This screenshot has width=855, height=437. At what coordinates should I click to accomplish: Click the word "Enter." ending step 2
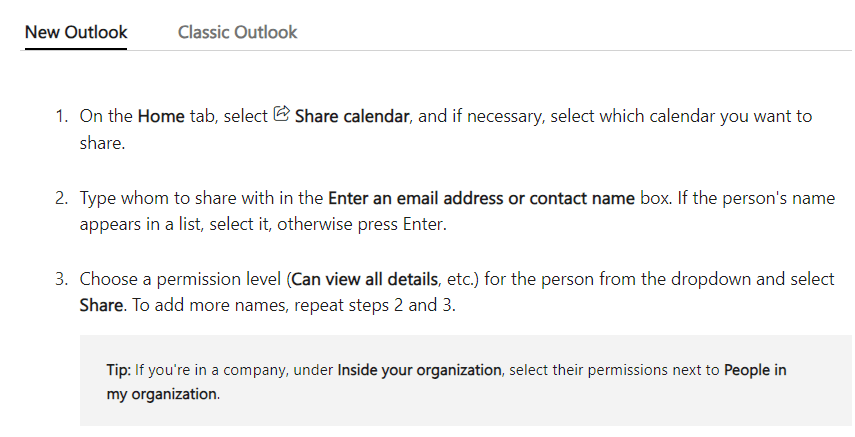(x=424, y=224)
